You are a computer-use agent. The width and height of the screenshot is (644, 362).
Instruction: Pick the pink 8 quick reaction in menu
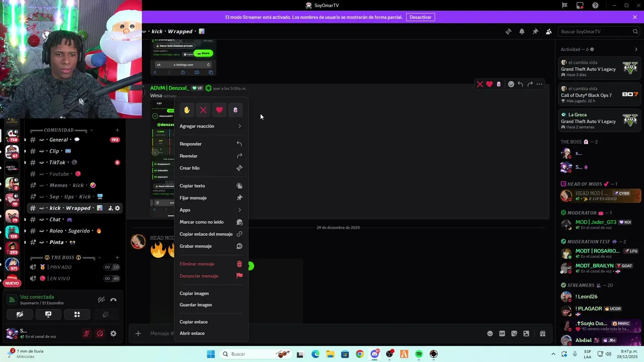(235, 110)
